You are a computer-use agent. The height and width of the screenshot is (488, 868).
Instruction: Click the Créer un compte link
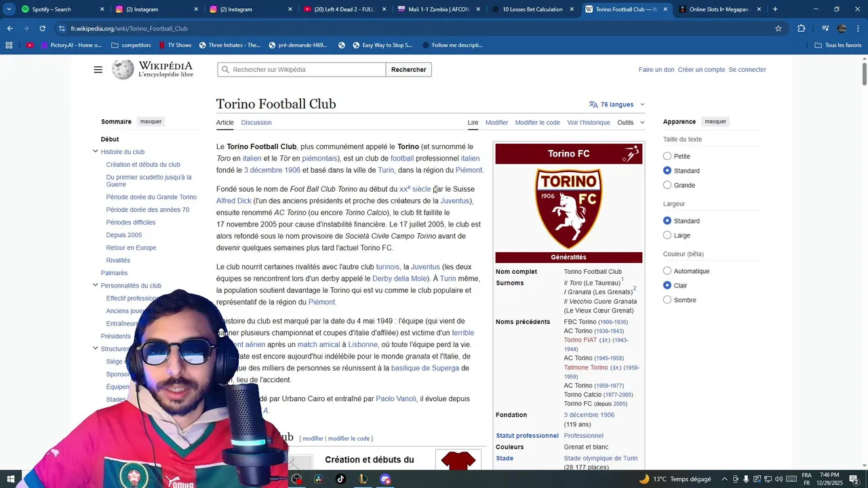point(701,70)
